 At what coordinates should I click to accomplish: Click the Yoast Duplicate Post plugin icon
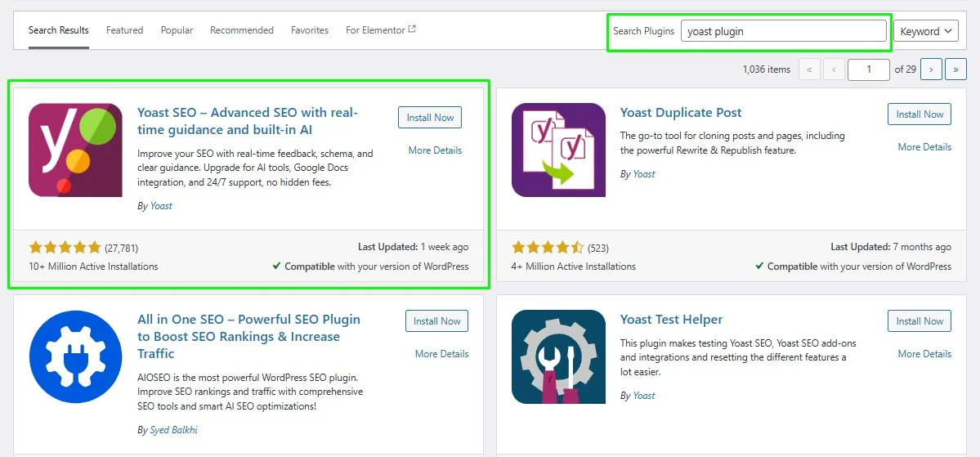point(558,150)
